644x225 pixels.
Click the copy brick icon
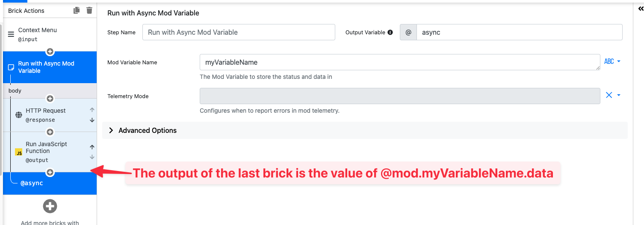(77, 10)
